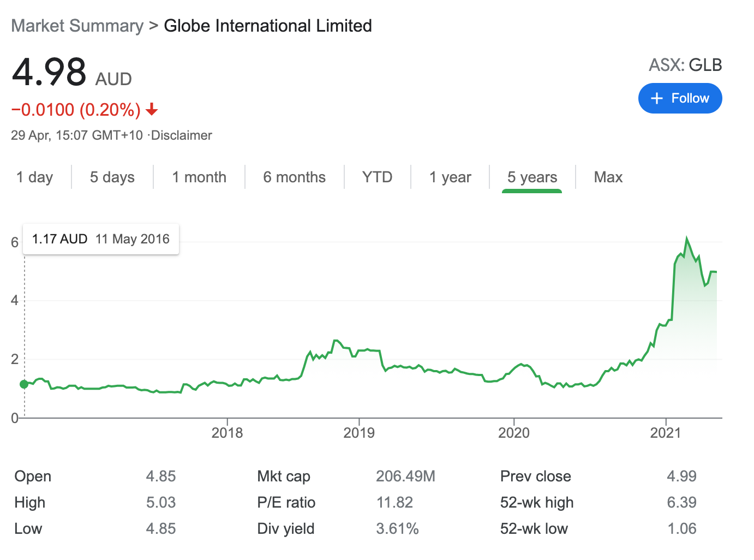Click the 52-wk high label
The width and height of the screenshot is (754, 560).
(537, 502)
